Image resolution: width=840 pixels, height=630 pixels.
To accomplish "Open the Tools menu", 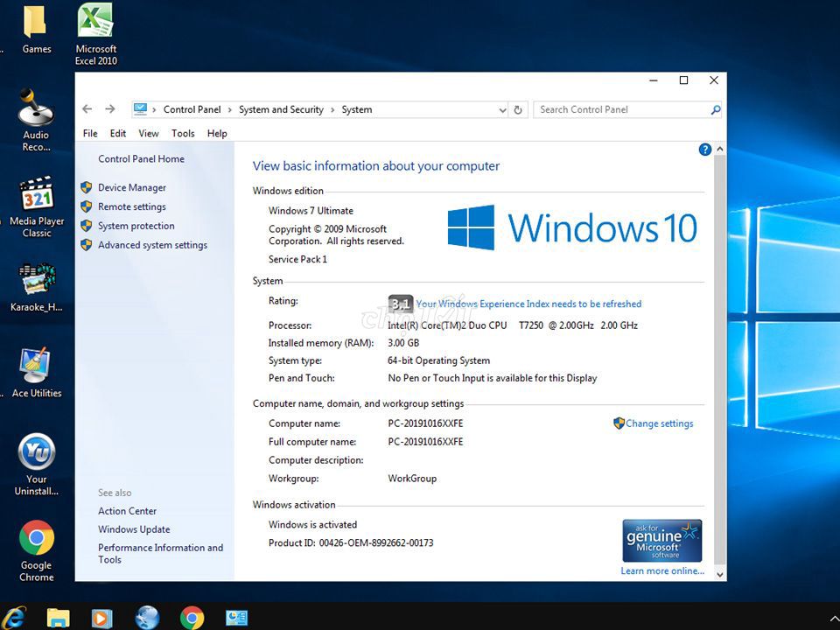I will click(183, 133).
